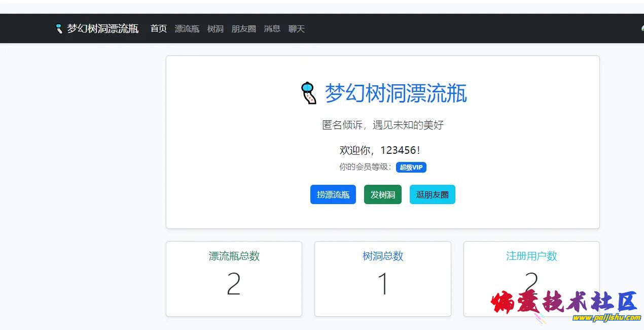Open the yellow www.paijishu.com watermark URL
The height and width of the screenshot is (330, 644).
pyautogui.click(x=606, y=318)
